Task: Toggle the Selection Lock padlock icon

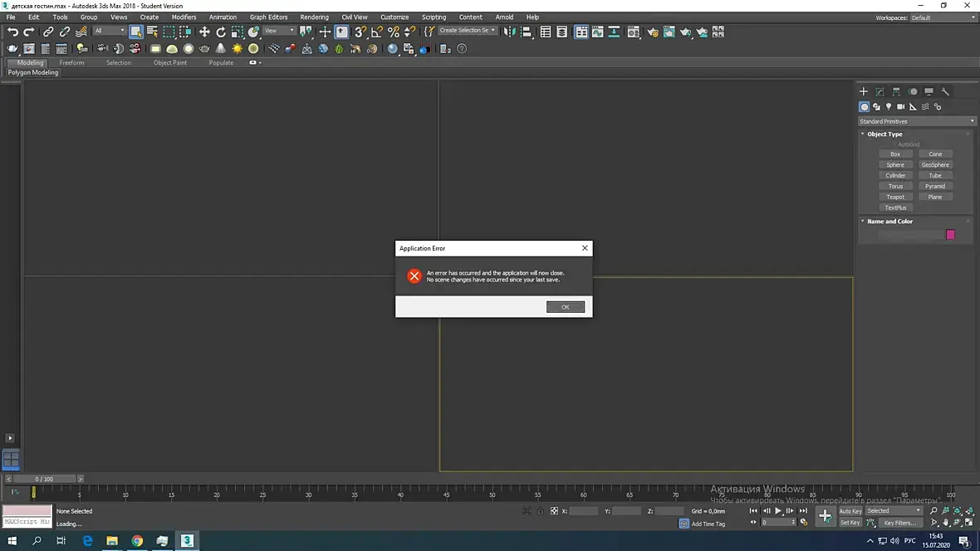Action: [x=541, y=511]
